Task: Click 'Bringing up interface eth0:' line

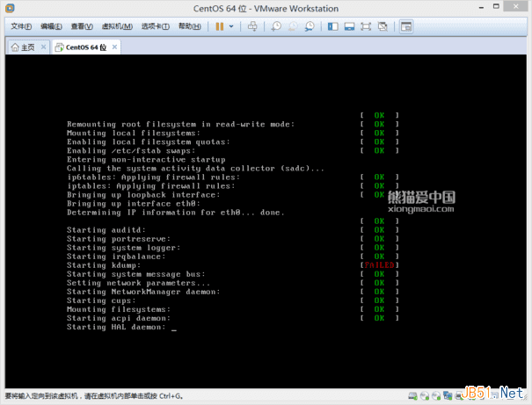Action: pyautogui.click(x=134, y=204)
